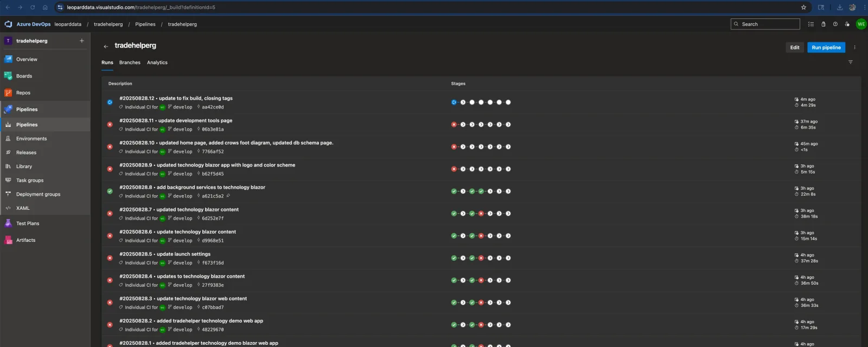Open run #20250828.2 added tradehelper technology demo
The image size is (868, 347).
[x=191, y=320]
